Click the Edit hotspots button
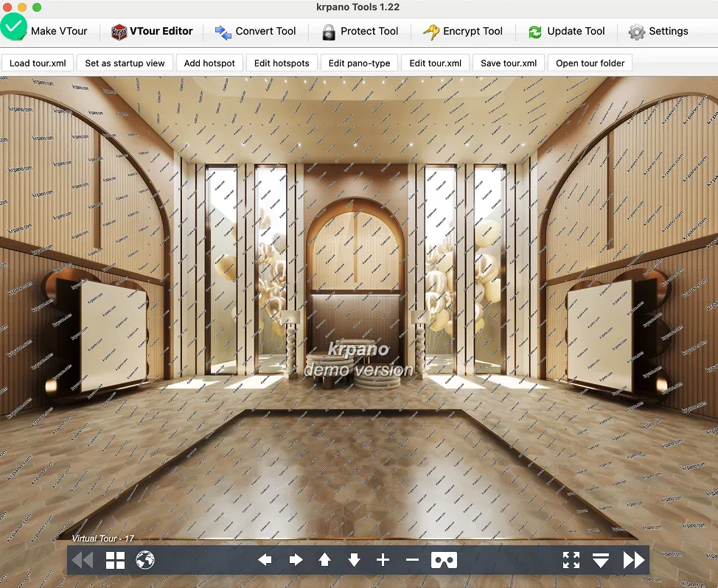 [x=282, y=63]
